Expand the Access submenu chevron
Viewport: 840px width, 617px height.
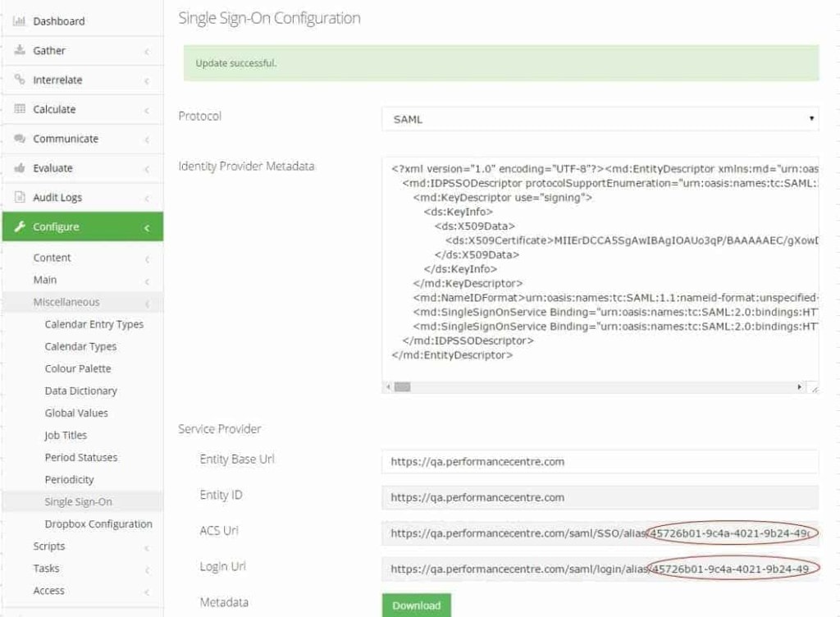(x=147, y=592)
